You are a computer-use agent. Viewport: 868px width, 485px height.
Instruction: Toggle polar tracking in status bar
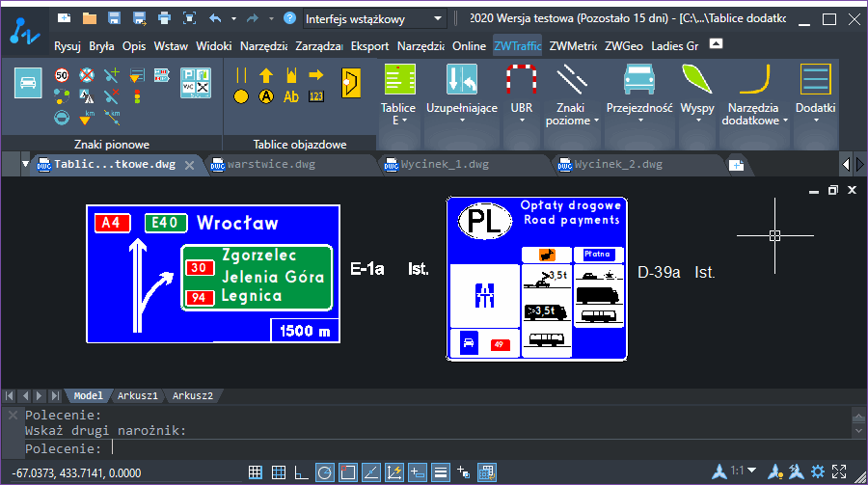point(324,472)
